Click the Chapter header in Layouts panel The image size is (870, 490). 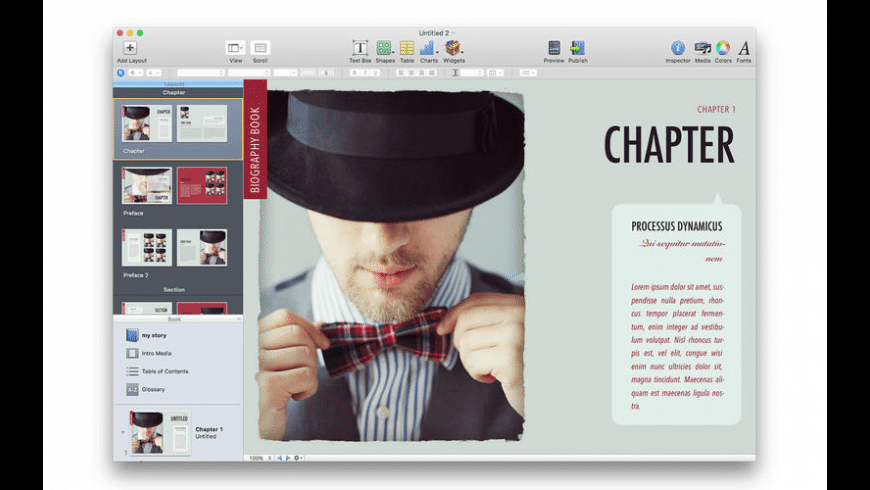174,93
